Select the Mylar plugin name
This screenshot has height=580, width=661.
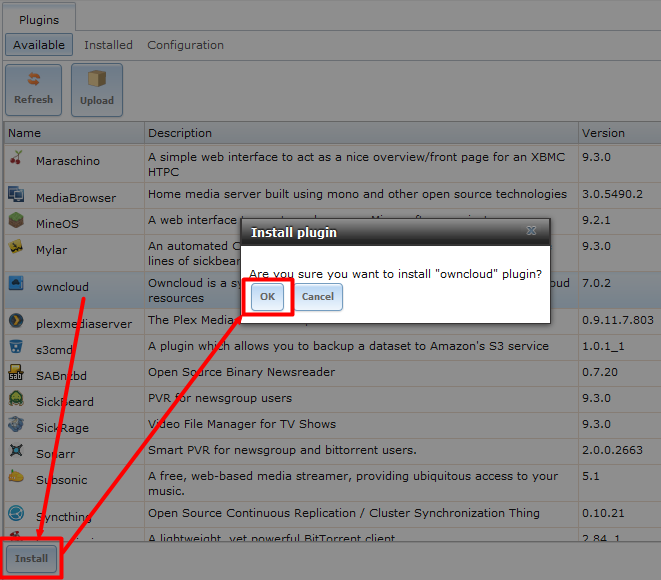coord(51,250)
